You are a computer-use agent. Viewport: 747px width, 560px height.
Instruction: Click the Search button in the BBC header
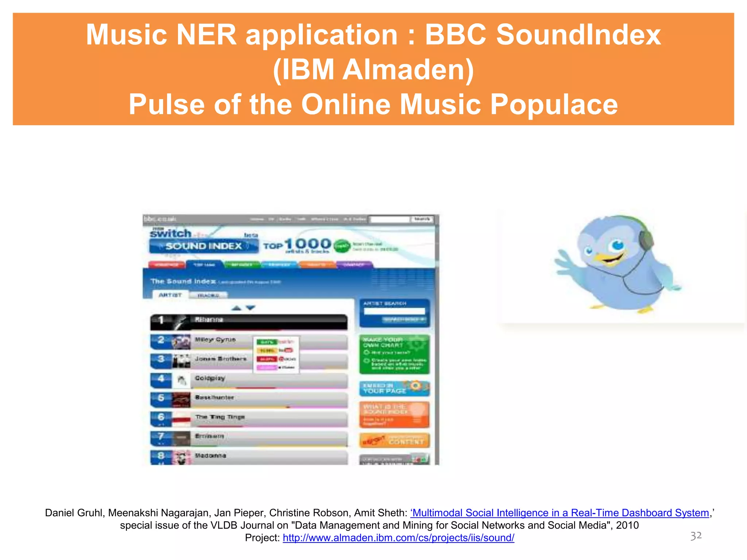(x=422, y=219)
